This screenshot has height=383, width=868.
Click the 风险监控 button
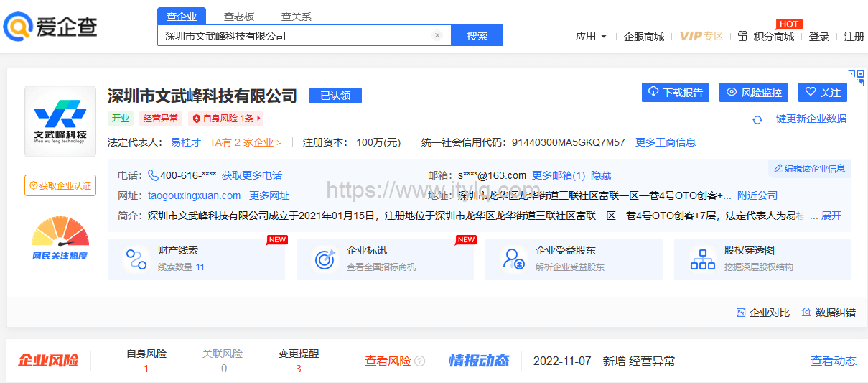tap(754, 92)
